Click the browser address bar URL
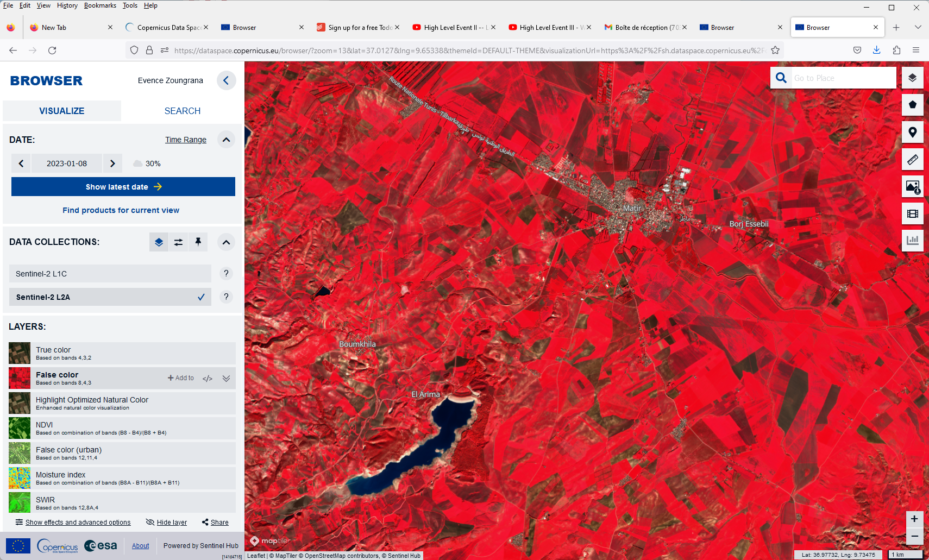 point(470,51)
